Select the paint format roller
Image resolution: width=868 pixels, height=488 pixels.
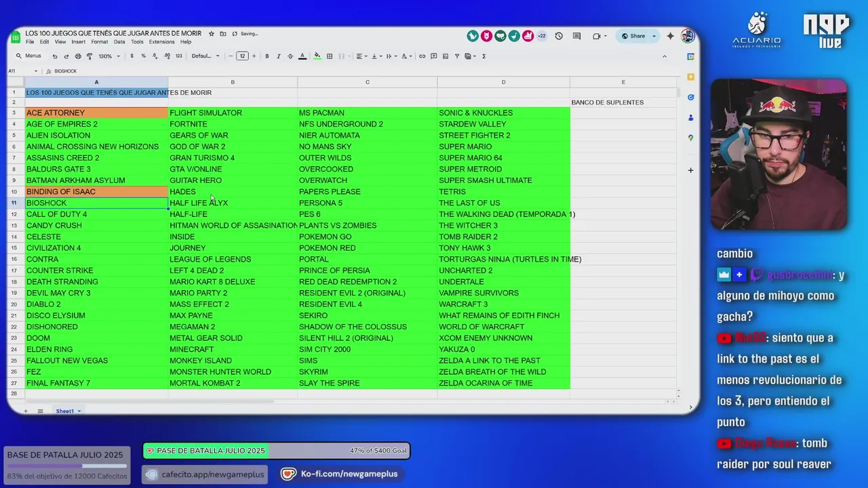click(90, 56)
